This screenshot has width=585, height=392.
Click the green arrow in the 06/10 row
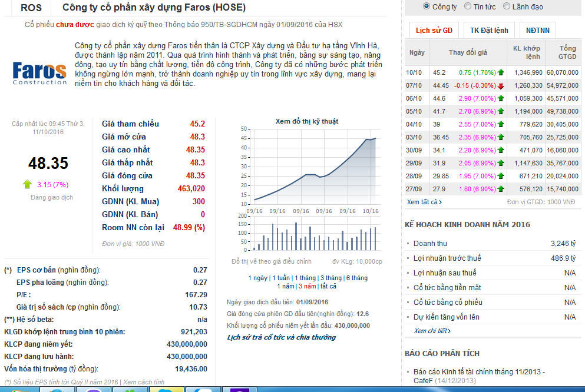[x=501, y=98]
